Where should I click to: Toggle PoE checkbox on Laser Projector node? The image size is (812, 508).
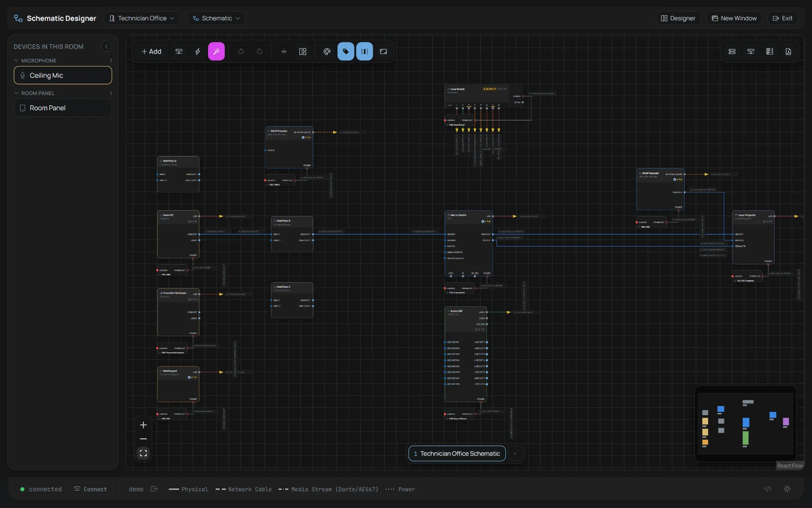[x=764, y=222]
